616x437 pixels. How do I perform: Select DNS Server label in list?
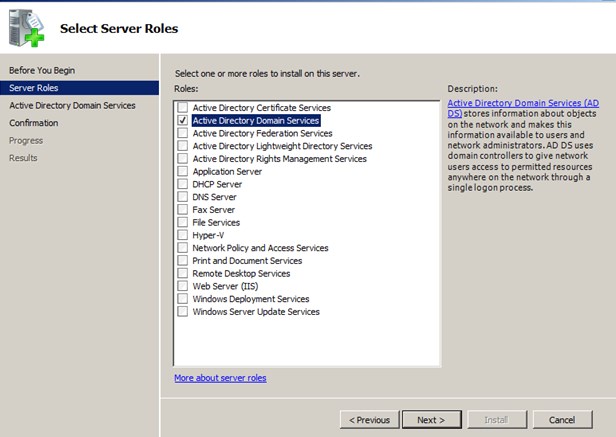click(214, 197)
